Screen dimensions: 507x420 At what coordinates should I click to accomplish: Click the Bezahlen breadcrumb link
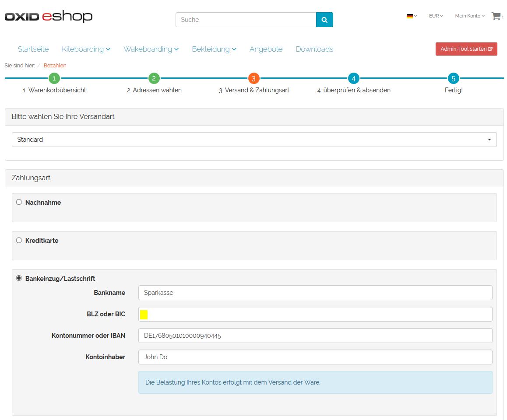[x=55, y=66]
